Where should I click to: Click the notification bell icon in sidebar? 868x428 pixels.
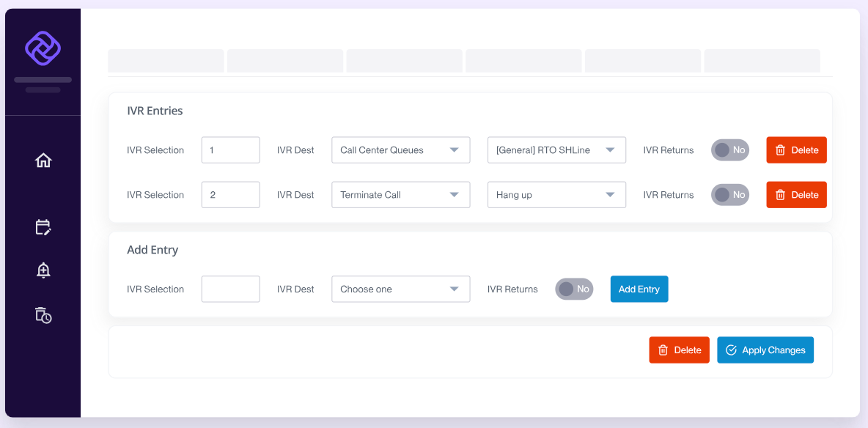tap(43, 270)
